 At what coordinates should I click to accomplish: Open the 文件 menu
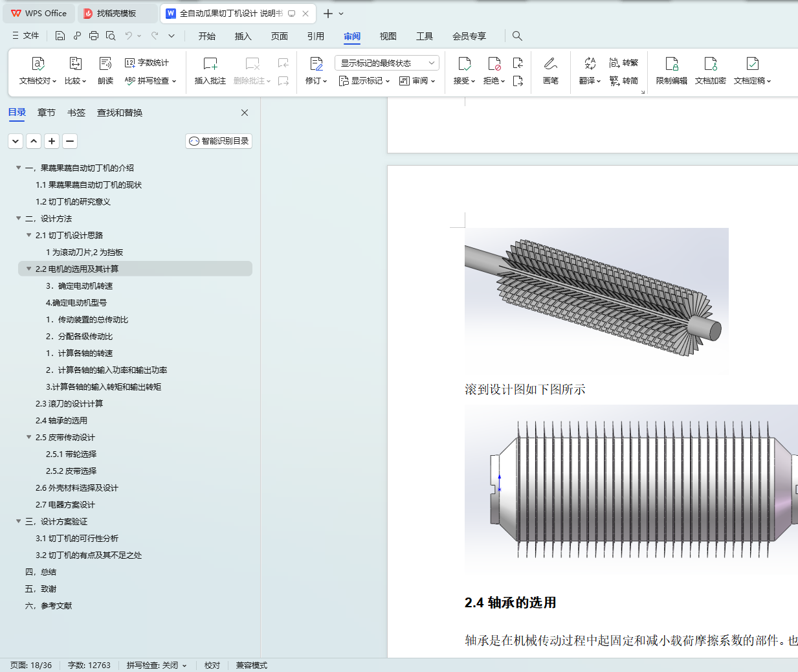[26, 36]
